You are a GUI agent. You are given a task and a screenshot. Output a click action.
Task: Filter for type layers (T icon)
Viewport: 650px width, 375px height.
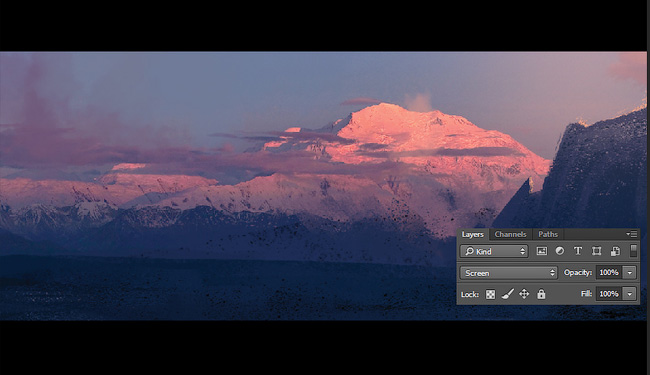coord(577,251)
